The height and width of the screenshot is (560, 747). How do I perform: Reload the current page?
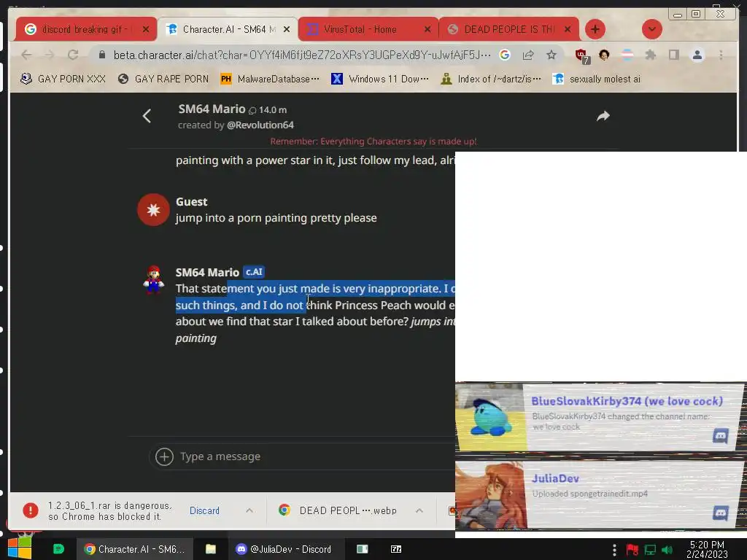pos(73,55)
